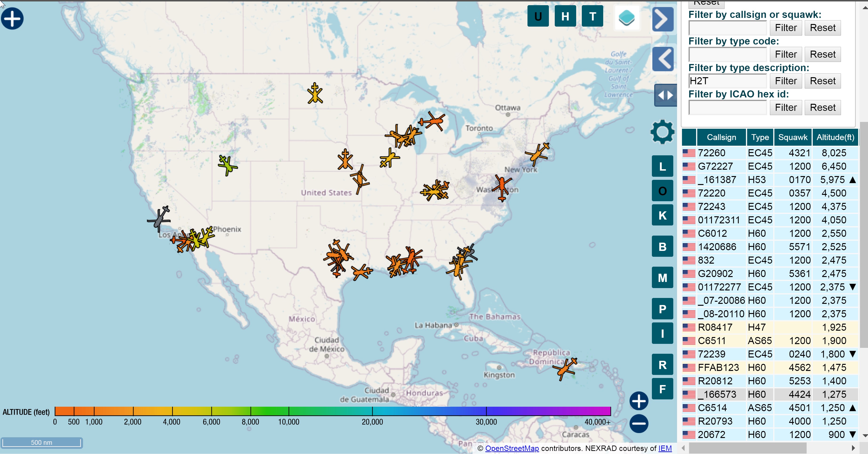The height and width of the screenshot is (454, 868).
Task: Toggle the P map option button
Action: [662, 309]
